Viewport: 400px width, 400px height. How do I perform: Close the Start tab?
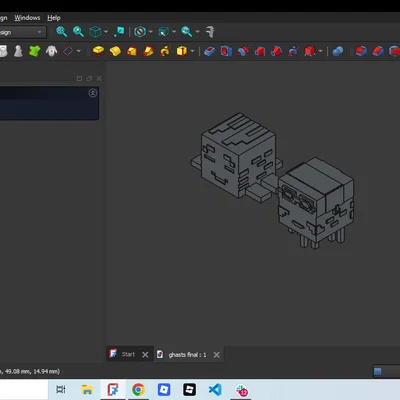coord(145,355)
